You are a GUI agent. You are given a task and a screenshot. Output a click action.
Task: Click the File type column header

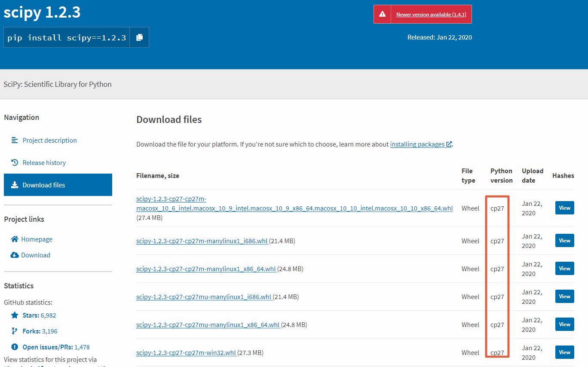point(469,176)
